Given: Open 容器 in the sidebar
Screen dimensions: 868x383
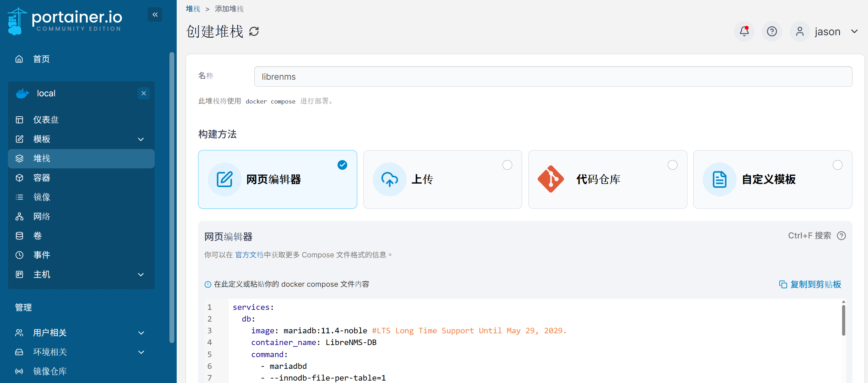Looking at the screenshot, I should click(x=42, y=178).
